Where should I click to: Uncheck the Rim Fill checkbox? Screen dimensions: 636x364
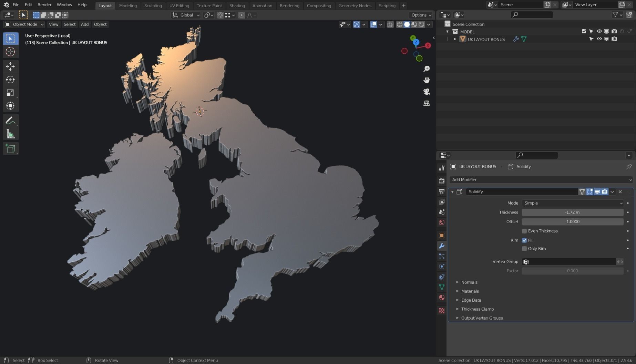pos(524,240)
